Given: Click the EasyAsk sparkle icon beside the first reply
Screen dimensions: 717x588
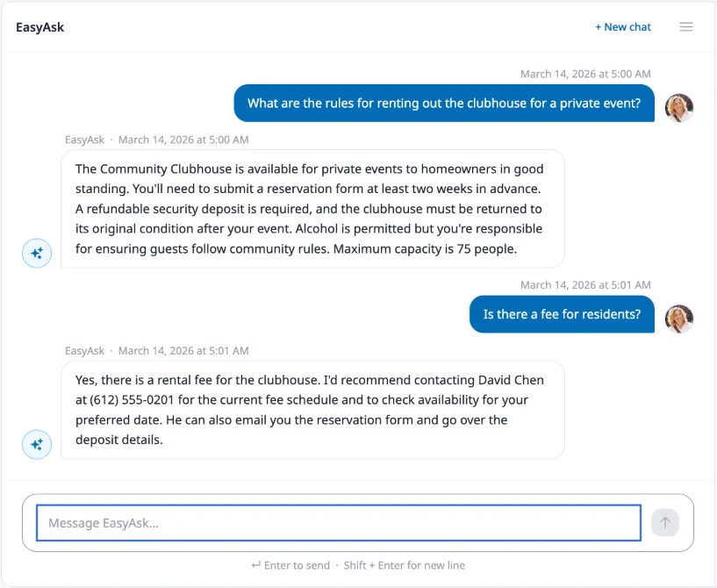Looking at the screenshot, I should click(x=37, y=253).
